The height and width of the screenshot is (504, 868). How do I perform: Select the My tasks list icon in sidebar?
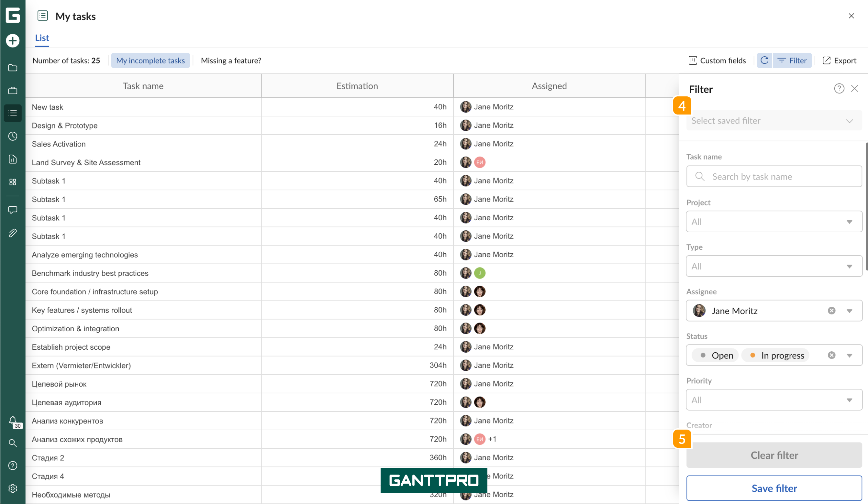tap(13, 113)
